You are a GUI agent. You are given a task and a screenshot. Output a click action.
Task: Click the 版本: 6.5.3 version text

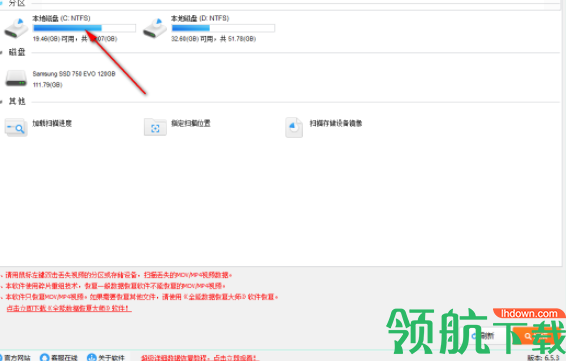pos(543,358)
